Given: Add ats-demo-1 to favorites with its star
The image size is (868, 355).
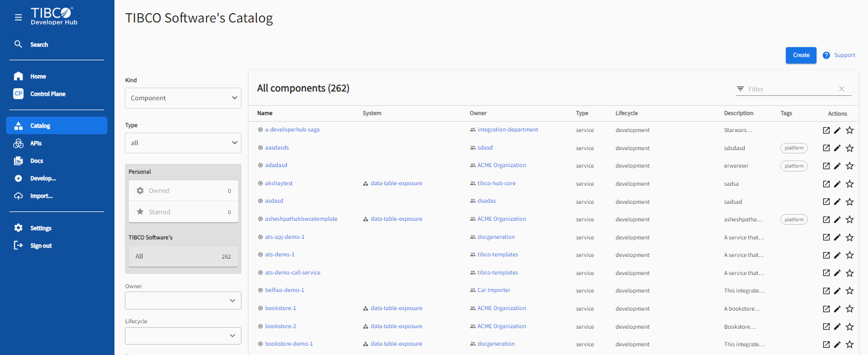Looking at the screenshot, I should (x=849, y=255).
